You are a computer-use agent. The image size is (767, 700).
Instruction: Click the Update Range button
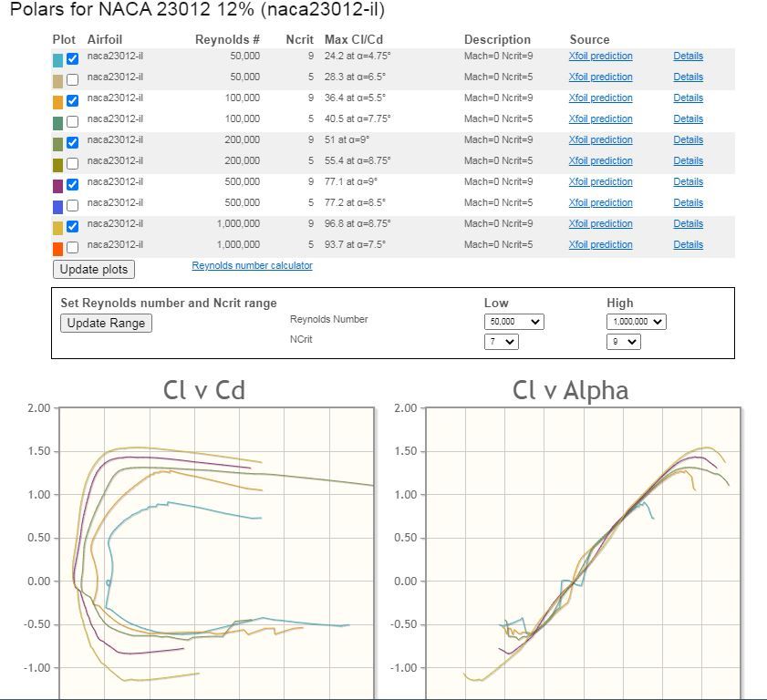click(106, 324)
